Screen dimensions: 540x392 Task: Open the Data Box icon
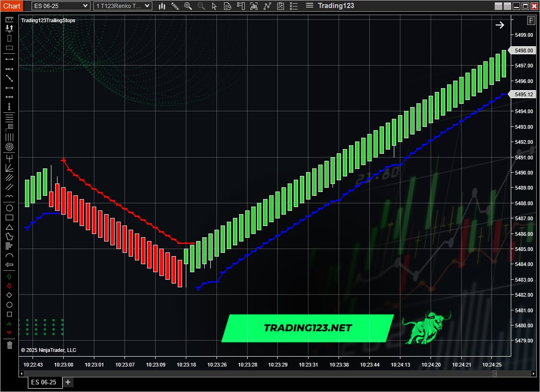(x=227, y=6)
